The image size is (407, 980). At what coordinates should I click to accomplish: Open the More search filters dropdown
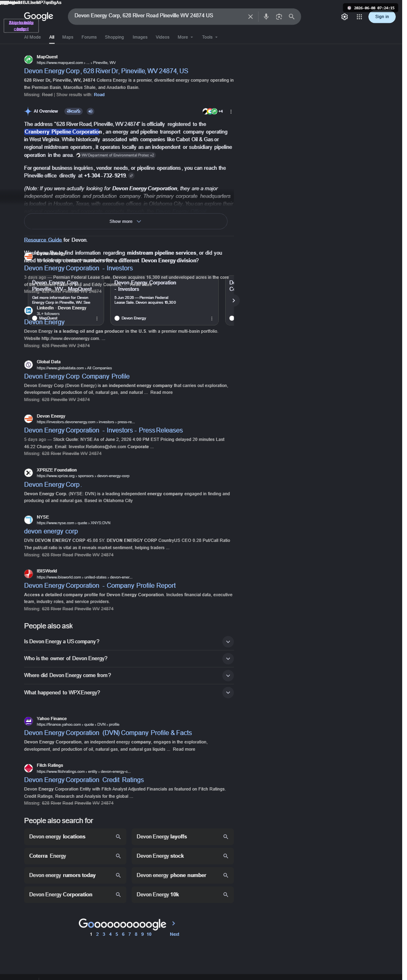[x=185, y=37]
